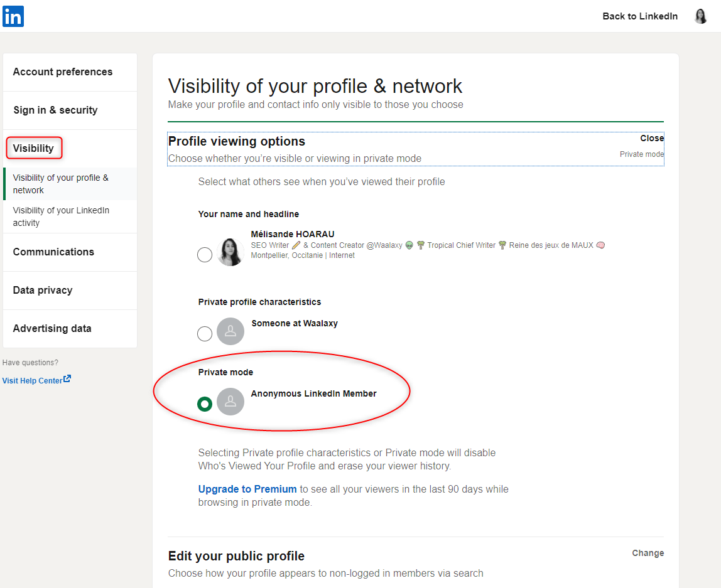Collapse Profile viewing options with Close
Image resolution: width=721 pixels, height=588 pixels.
tap(652, 137)
